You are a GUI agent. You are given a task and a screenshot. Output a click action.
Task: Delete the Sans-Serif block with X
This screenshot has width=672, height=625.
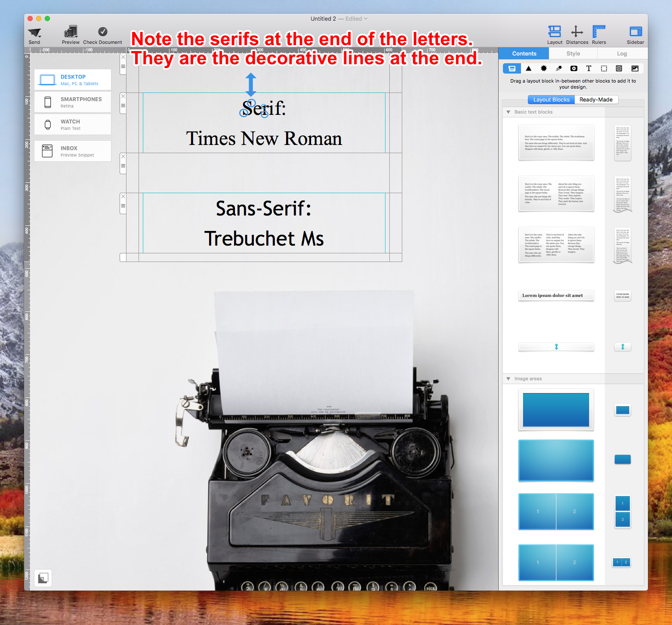[123, 196]
